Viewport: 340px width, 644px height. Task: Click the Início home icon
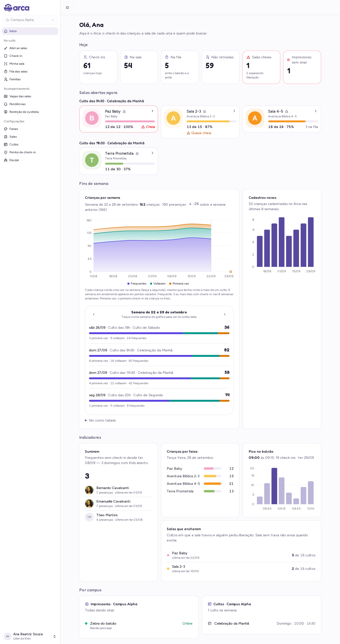[x=6, y=31]
